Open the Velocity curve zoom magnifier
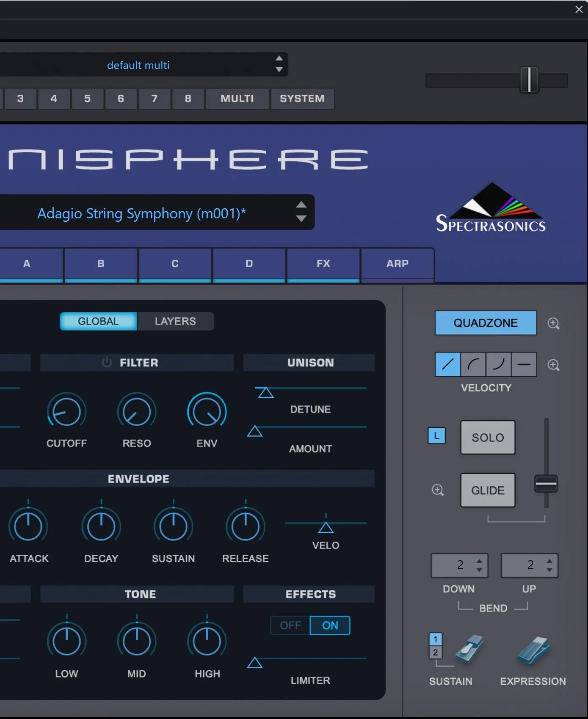This screenshot has height=719, width=588. click(553, 365)
